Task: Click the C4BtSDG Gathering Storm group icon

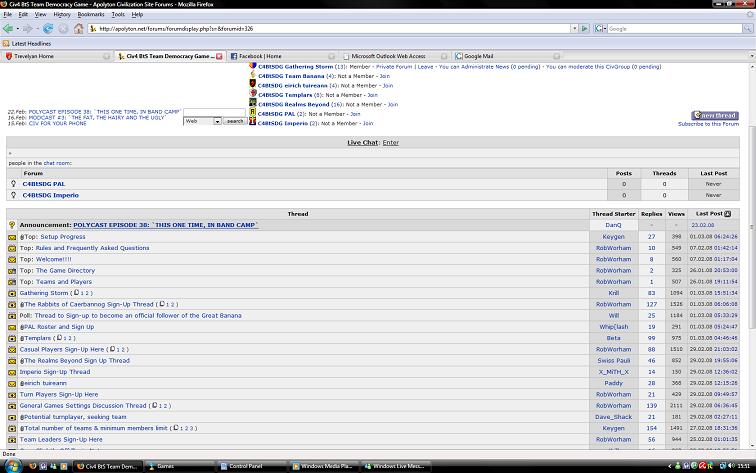Action: pos(253,67)
